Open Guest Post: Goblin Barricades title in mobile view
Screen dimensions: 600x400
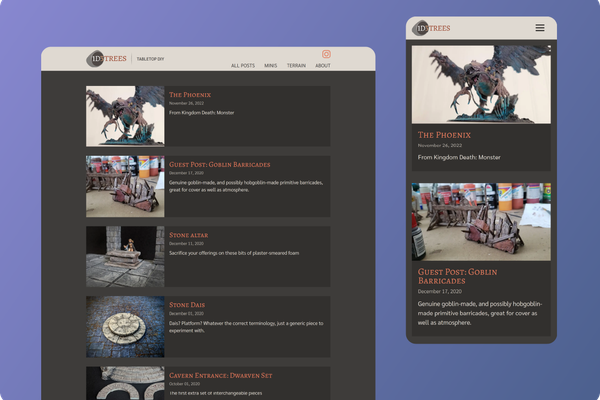tap(458, 276)
